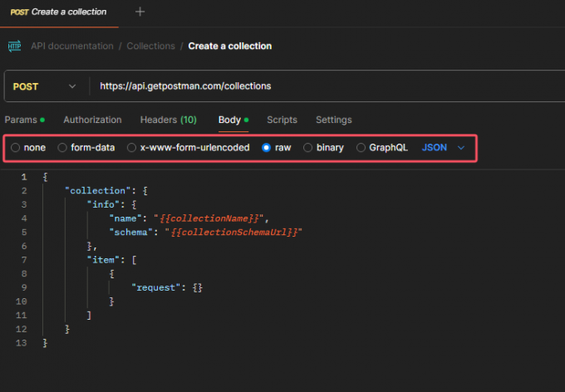Select the 'GraphQL' body type radio

pyautogui.click(x=361, y=147)
